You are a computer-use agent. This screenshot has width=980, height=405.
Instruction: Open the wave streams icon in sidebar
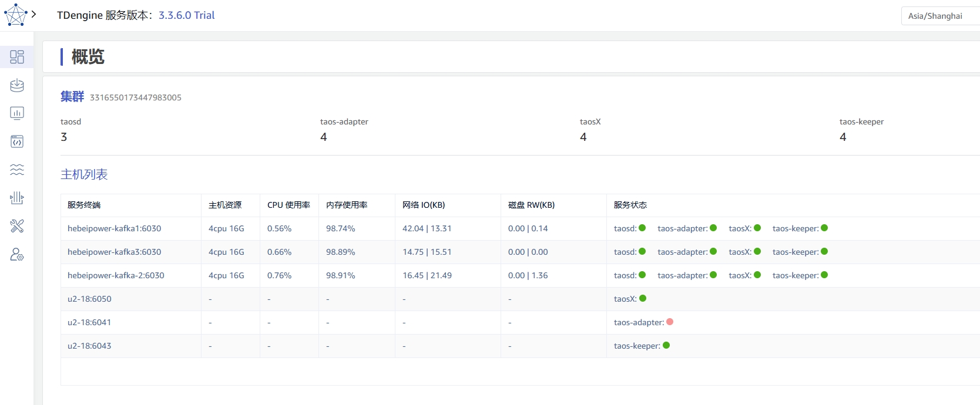click(x=17, y=170)
